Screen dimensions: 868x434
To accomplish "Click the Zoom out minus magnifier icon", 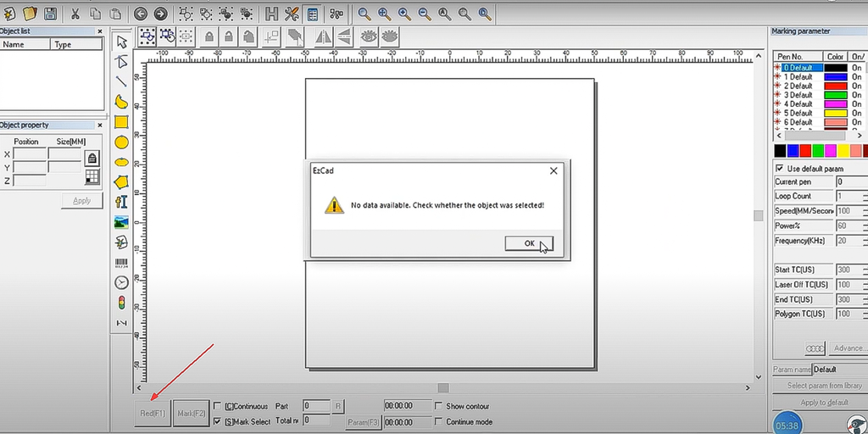I will click(x=425, y=14).
